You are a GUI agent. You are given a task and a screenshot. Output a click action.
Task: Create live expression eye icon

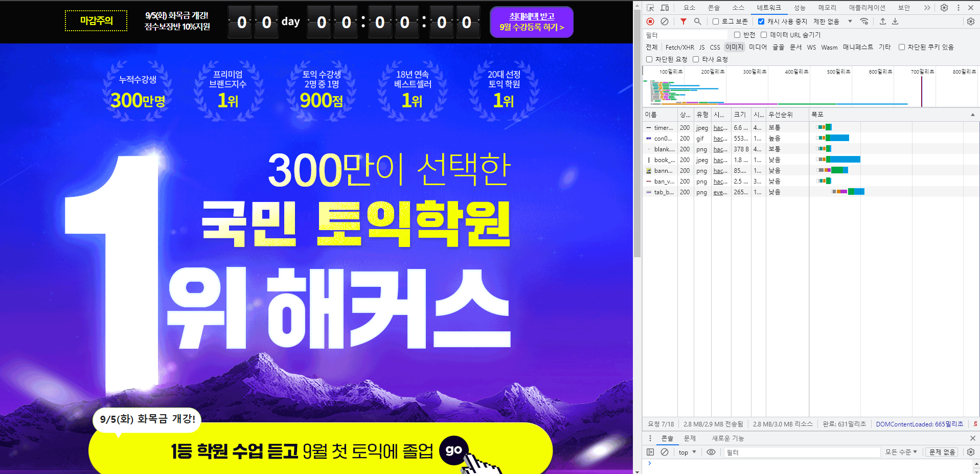[x=711, y=452]
